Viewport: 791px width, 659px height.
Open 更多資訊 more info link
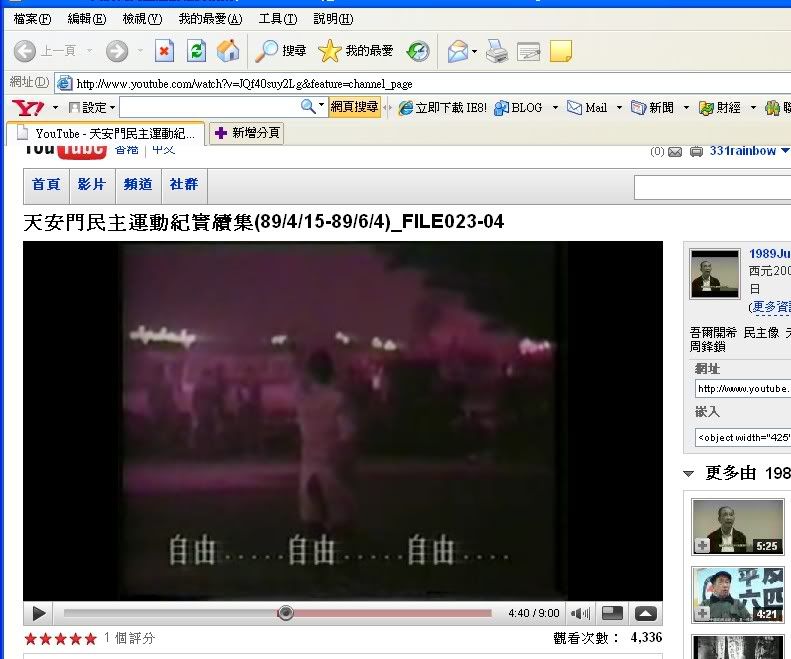[770, 307]
